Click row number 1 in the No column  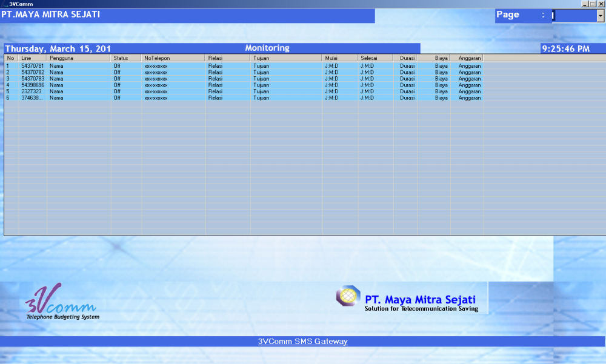[7, 66]
